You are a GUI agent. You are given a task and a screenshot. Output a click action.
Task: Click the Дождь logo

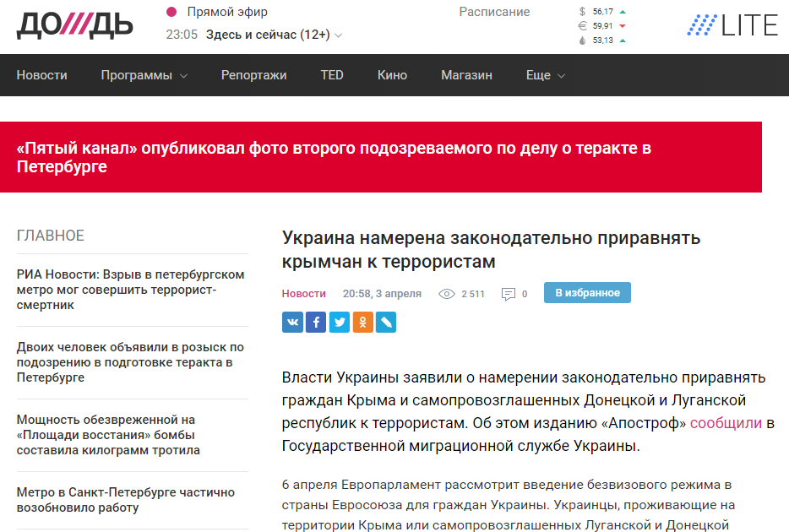point(74,26)
